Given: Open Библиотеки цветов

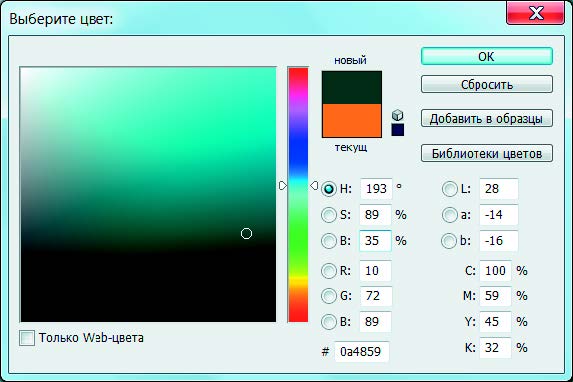Looking at the screenshot, I should click(487, 153).
